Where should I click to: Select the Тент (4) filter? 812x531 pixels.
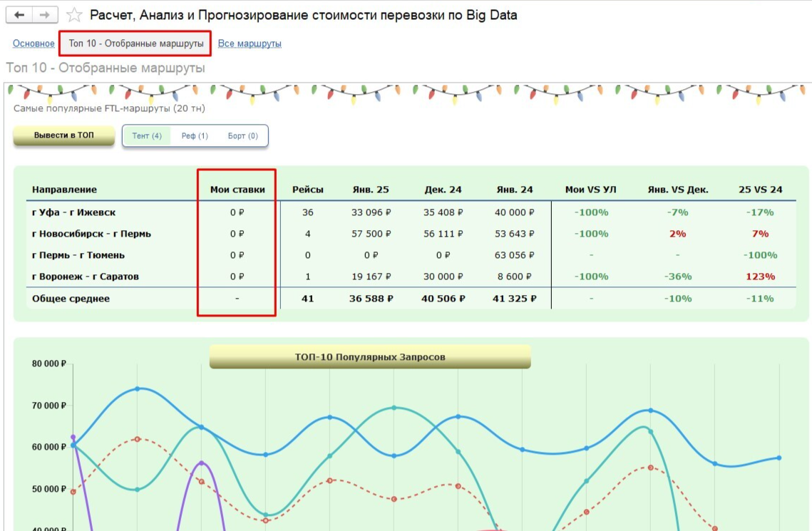147,135
